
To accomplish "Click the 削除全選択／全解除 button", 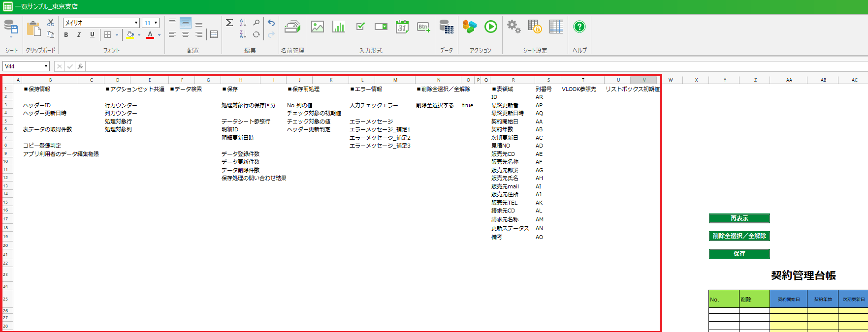I will [739, 236].
